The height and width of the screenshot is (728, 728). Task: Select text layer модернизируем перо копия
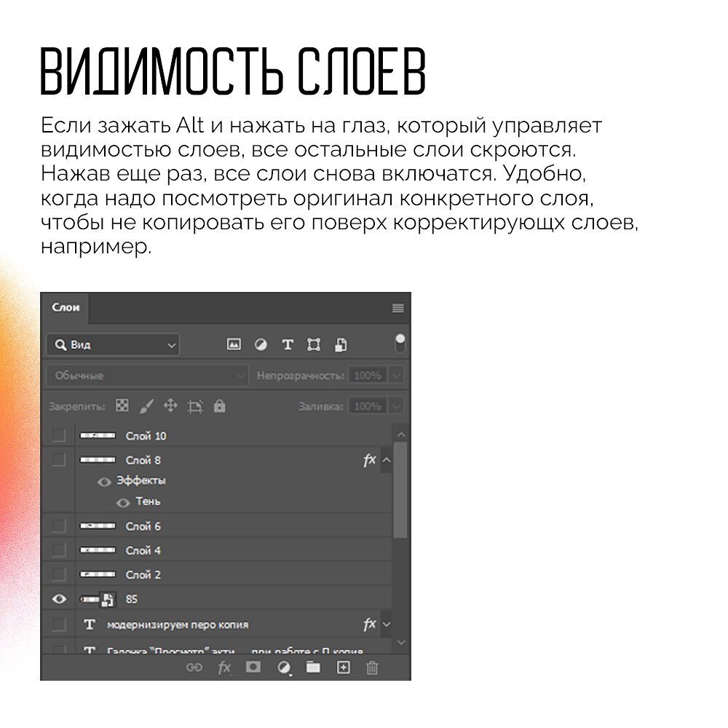coord(217,625)
